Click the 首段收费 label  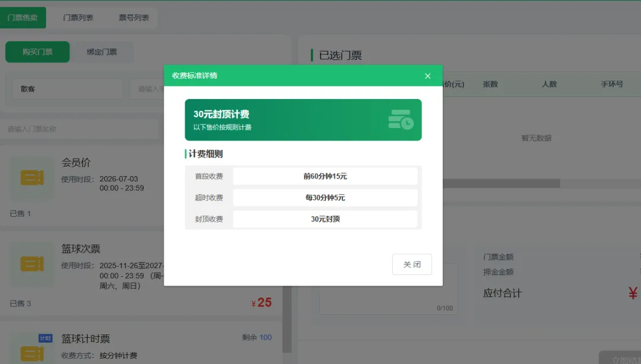[x=209, y=176]
